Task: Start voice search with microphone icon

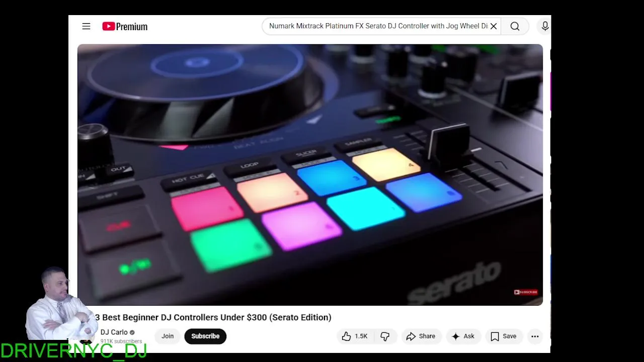Action: coord(545,26)
